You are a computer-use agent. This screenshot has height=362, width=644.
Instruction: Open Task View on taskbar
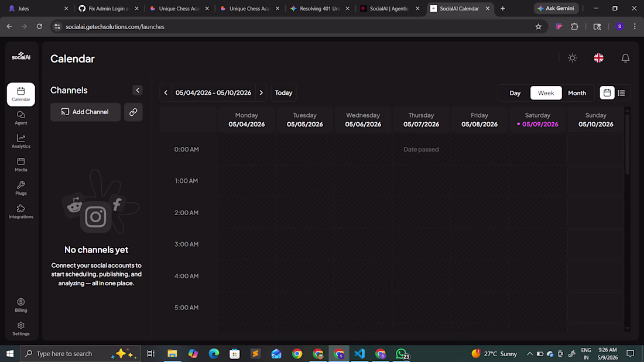click(x=150, y=353)
